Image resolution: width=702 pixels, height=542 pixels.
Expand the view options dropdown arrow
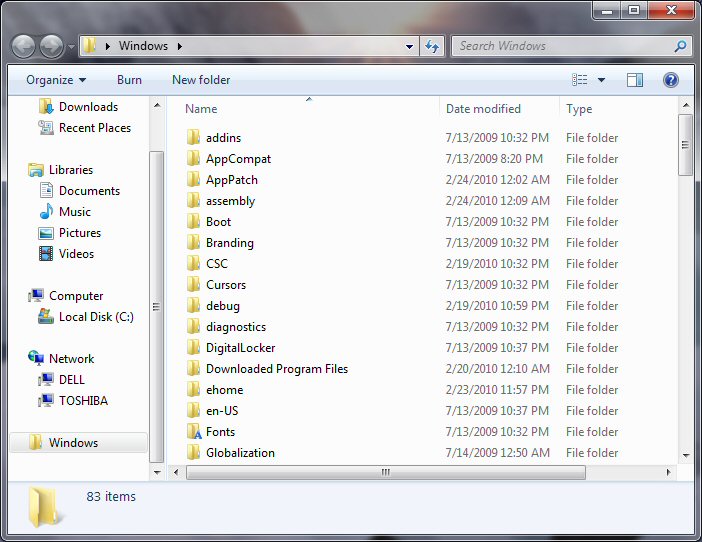(x=601, y=80)
